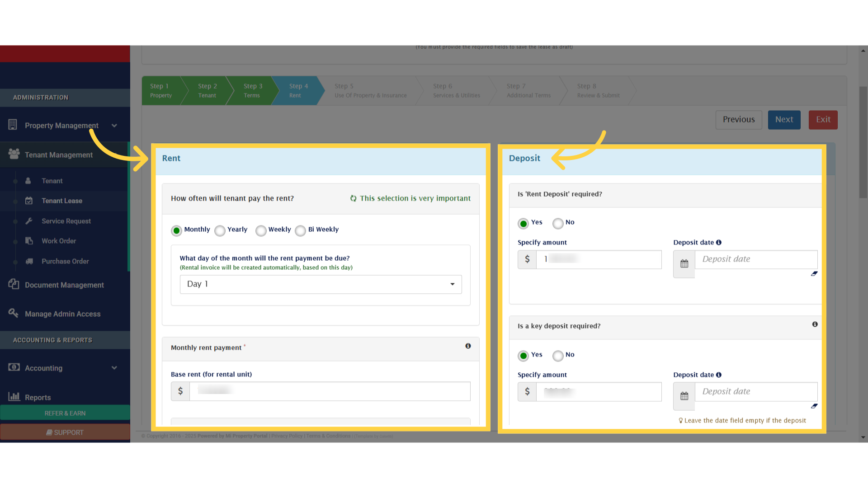868x488 pixels.
Task: Click the key deposit date text field
Action: tap(756, 392)
